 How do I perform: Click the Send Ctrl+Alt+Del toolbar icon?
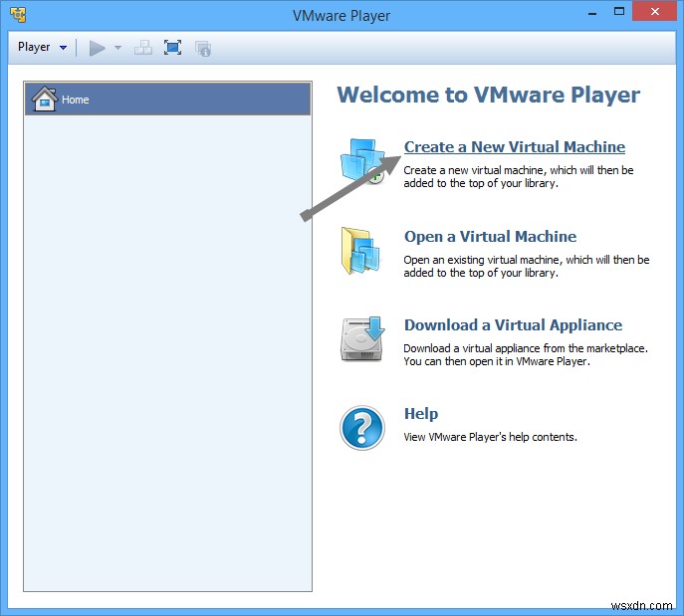click(x=143, y=48)
